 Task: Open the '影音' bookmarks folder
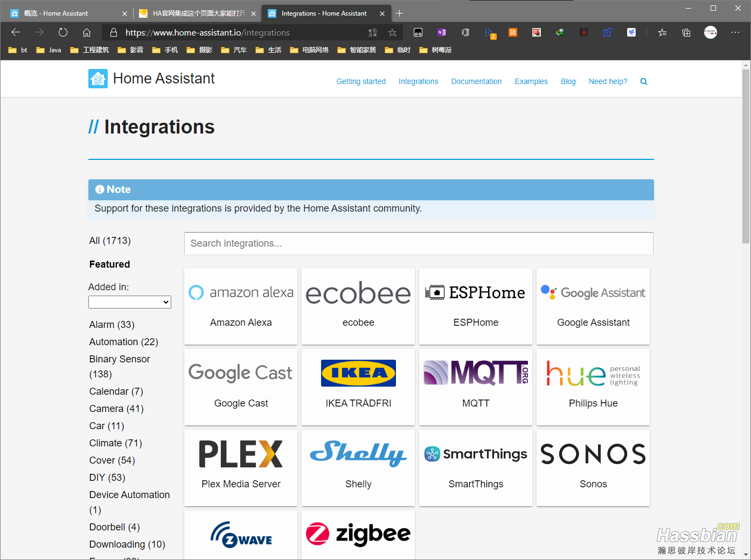coord(130,50)
